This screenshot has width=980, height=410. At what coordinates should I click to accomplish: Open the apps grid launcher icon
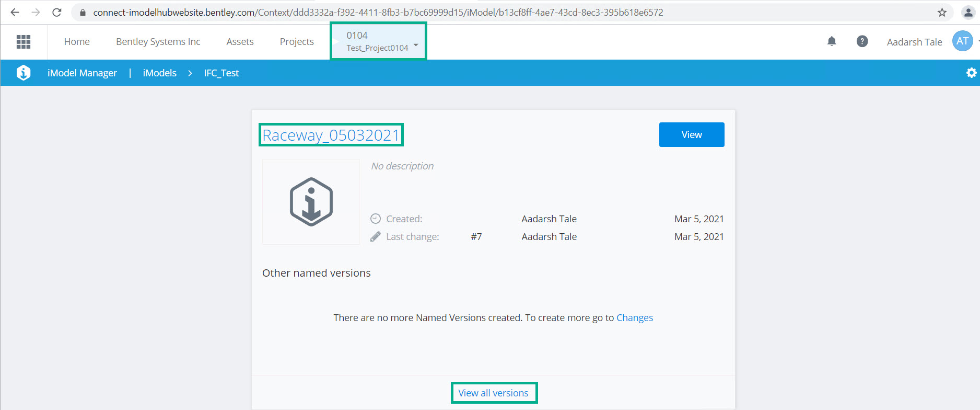click(x=24, y=42)
